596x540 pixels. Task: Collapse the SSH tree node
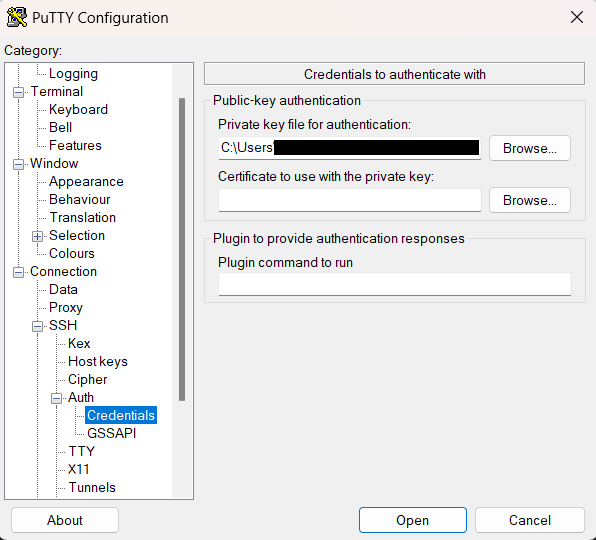point(37,326)
